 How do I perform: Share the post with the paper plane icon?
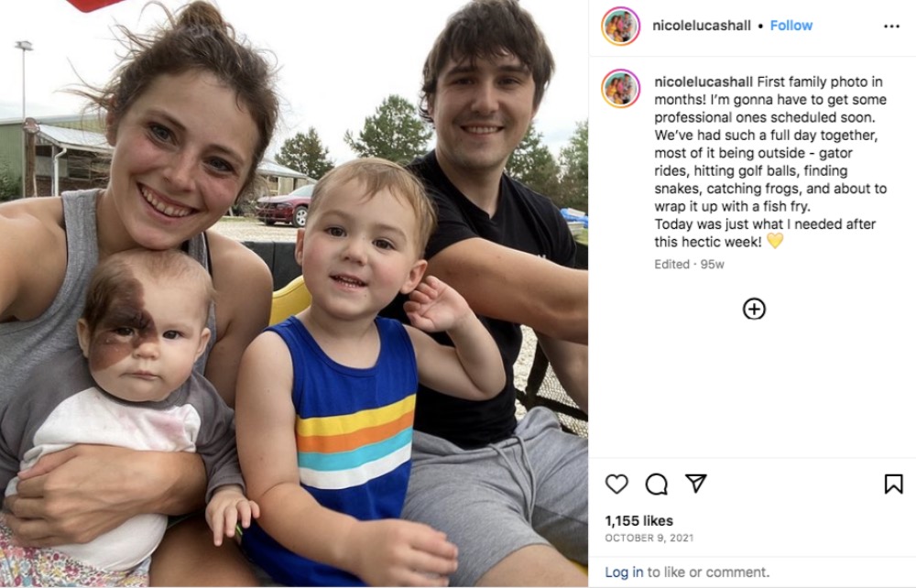(x=696, y=484)
